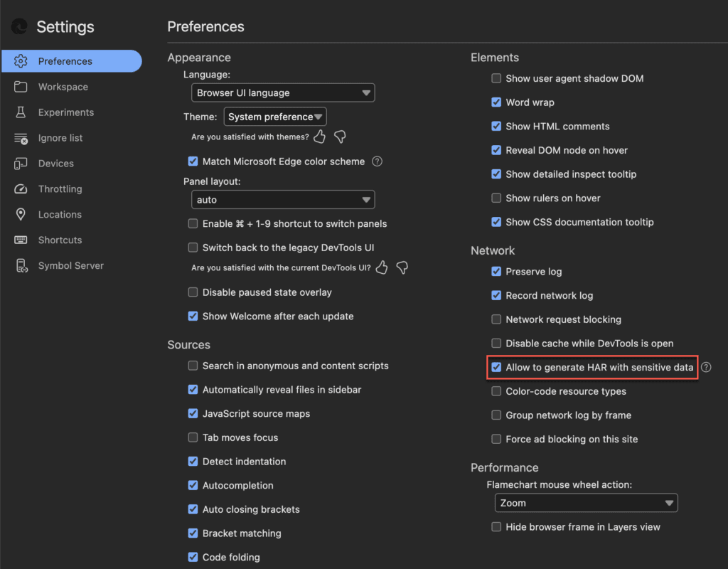Open the Language dropdown
Viewport: 728px width, 569px height.
[x=283, y=92]
